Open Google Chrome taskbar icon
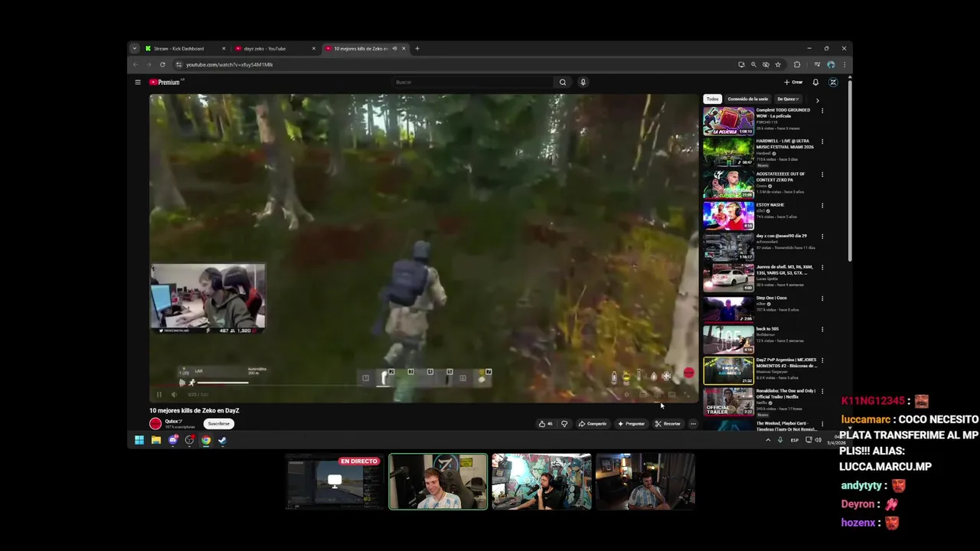Image resolution: width=980 pixels, height=551 pixels. 206,440
